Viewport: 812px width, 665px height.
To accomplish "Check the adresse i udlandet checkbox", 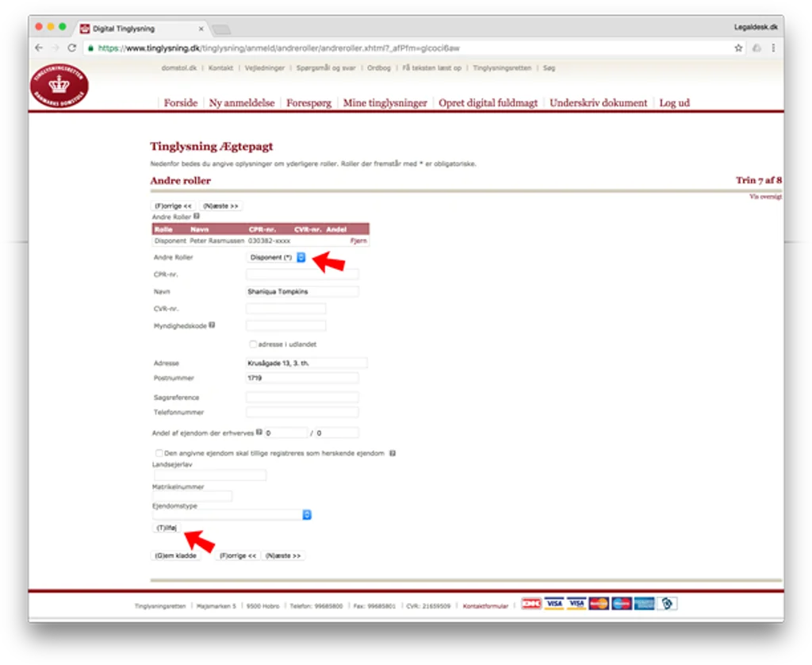I will pos(253,344).
